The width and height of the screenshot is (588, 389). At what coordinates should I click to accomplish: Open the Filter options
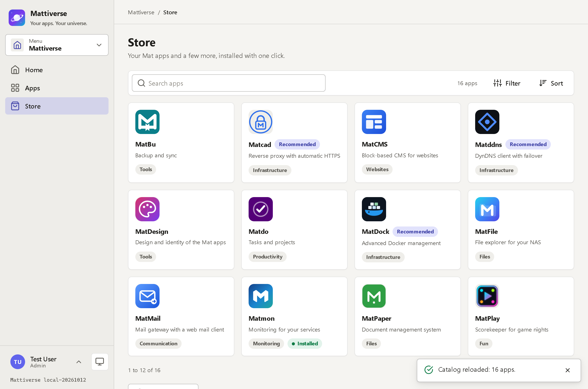(507, 83)
